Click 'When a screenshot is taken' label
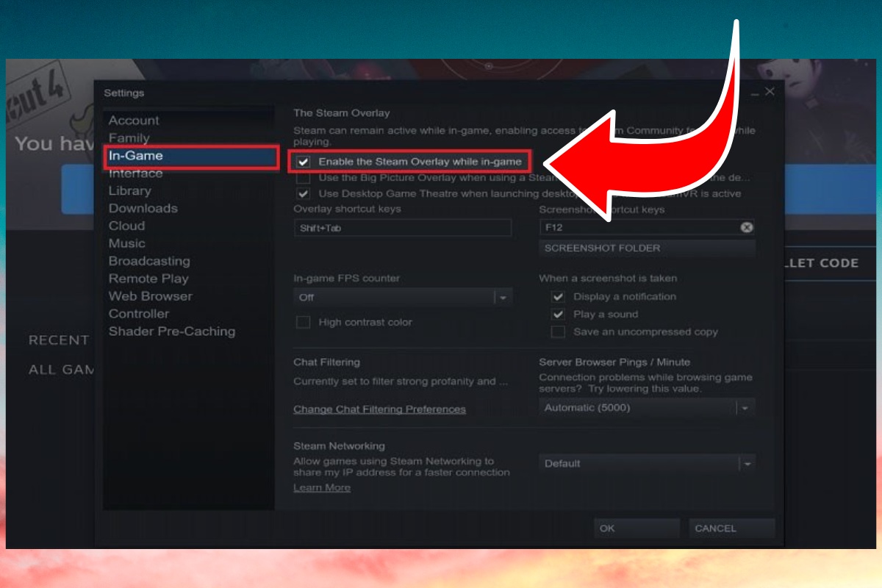The height and width of the screenshot is (588, 882). click(x=608, y=279)
